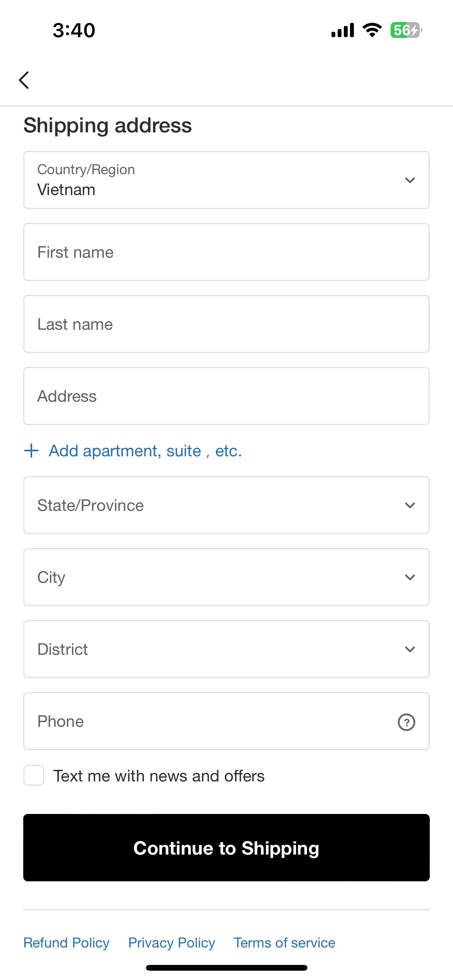The width and height of the screenshot is (453, 980).
Task: Select the First name field
Action: click(x=226, y=252)
